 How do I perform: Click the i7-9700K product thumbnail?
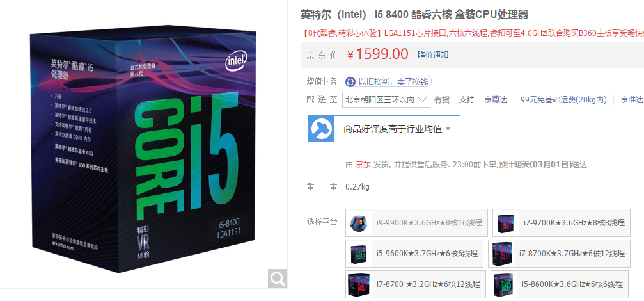tap(507, 223)
